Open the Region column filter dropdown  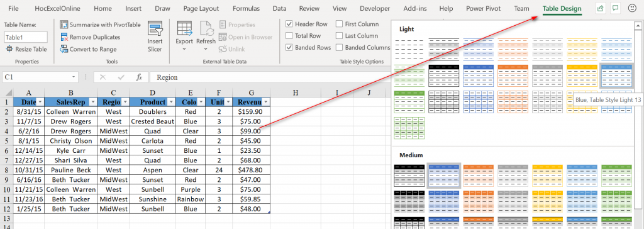coord(126,102)
